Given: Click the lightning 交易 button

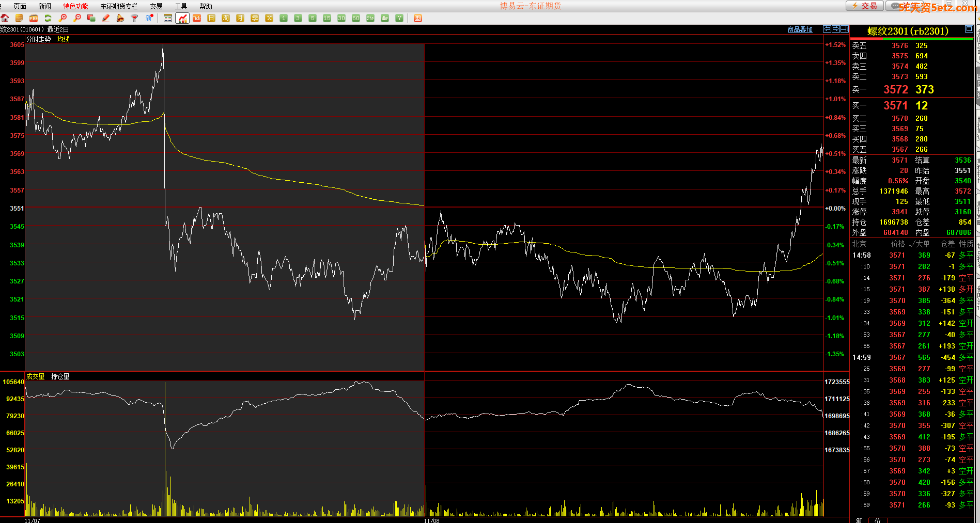Looking at the screenshot, I should 864,6.
